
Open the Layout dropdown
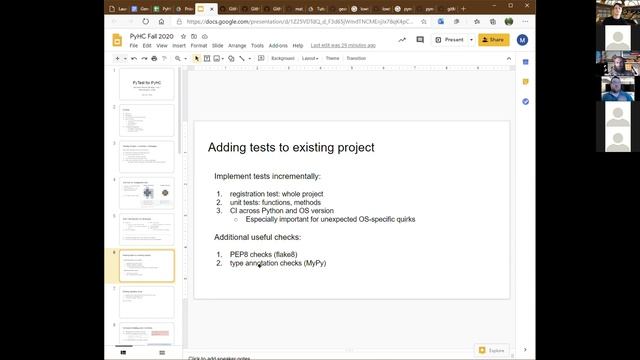pos(310,58)
